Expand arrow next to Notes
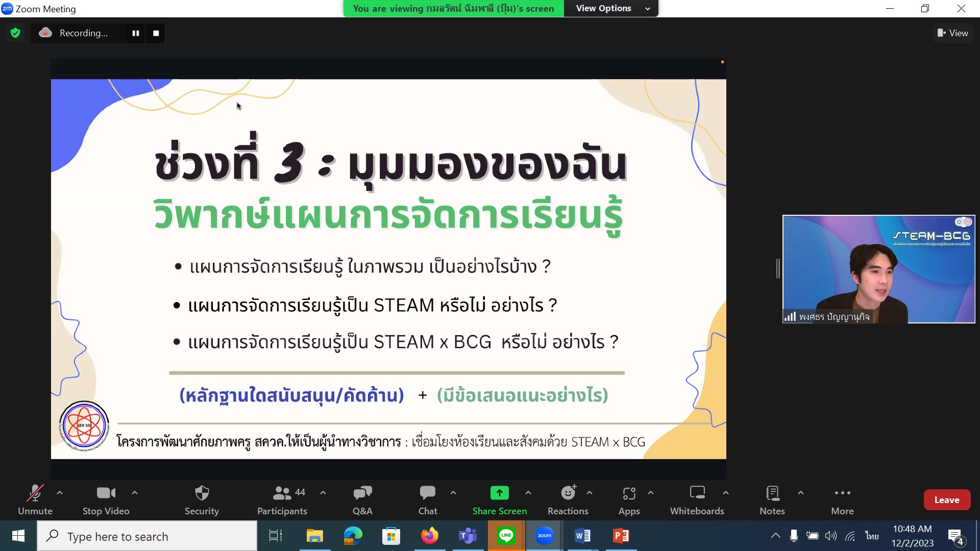 [801, 493]
